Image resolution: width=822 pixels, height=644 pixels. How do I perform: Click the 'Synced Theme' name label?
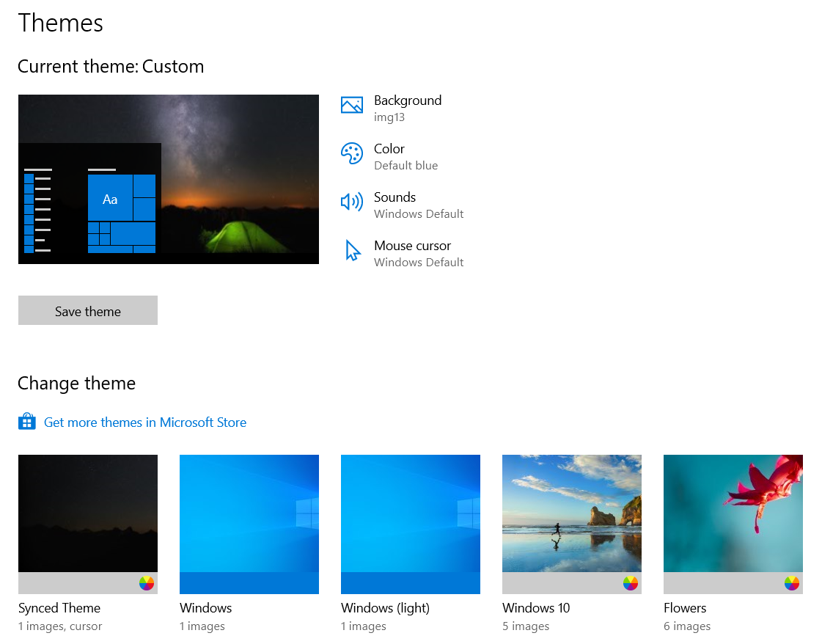(x=59, y=608)
